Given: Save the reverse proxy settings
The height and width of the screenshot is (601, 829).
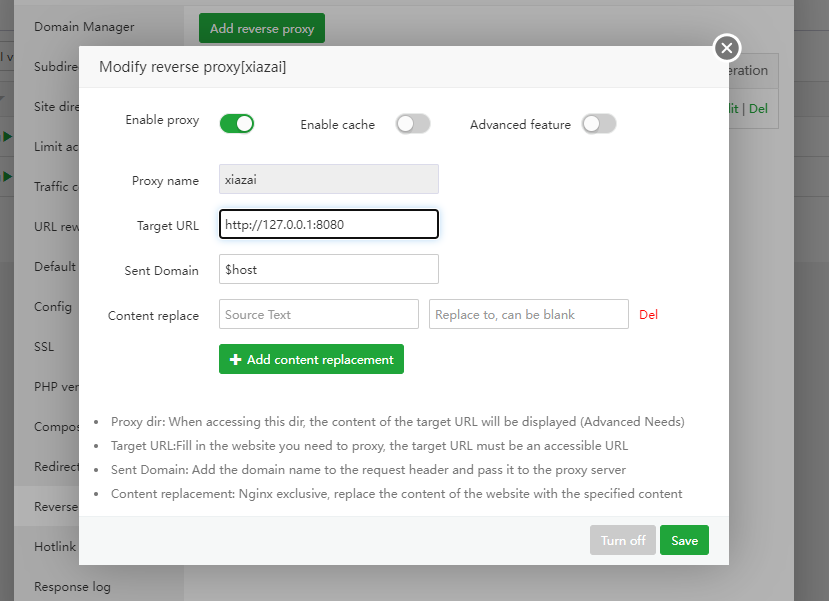Looking at the screenshot, I should [684, 540].
